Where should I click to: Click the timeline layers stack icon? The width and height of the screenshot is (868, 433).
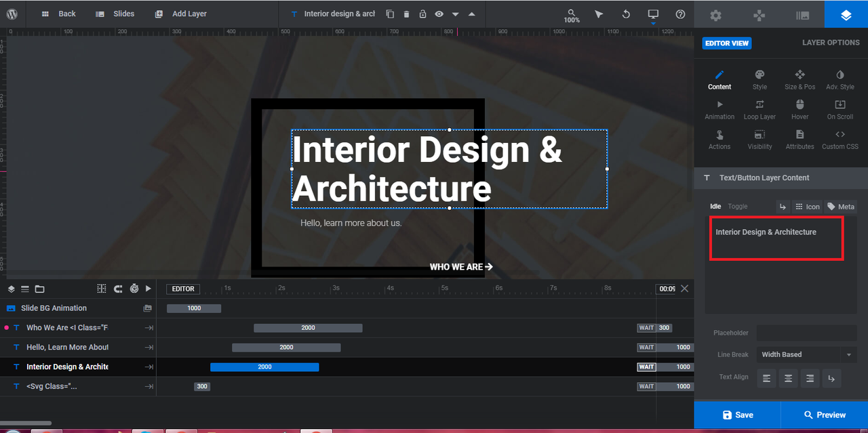[12, 289]
